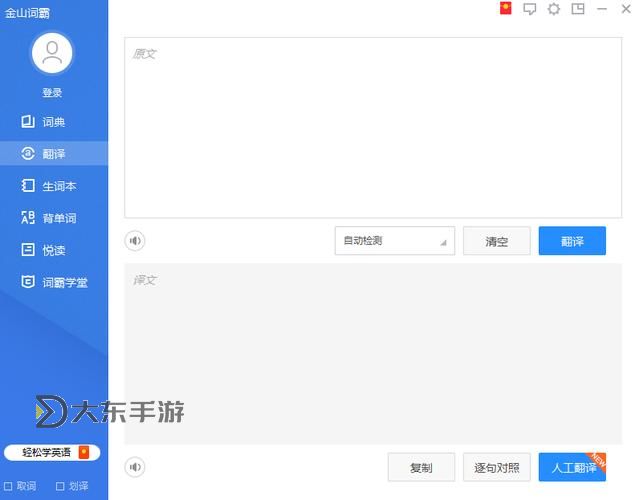This screenshot has height=500, width=635.
Task: Click the 翻译 circular sidebar icon
Action: tap(28, 153)
